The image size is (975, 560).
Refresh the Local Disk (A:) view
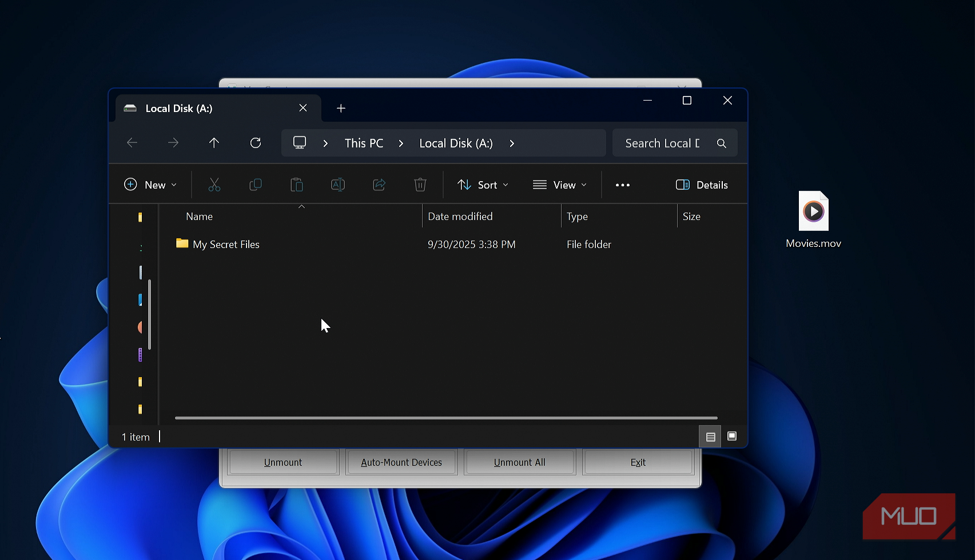coord(256,143)
